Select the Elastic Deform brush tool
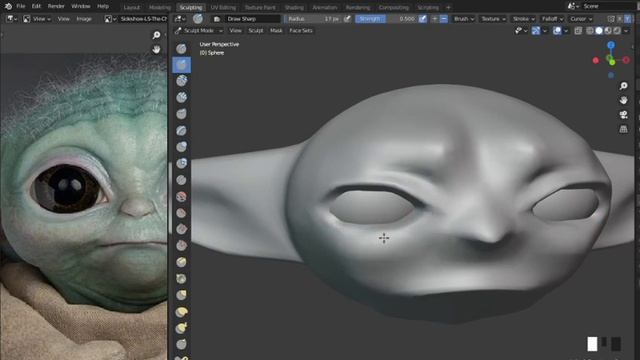 click(x=181, y=311)
